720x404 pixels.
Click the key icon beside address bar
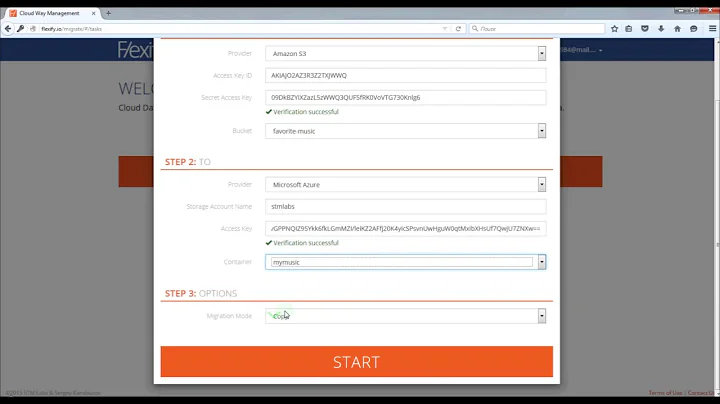pos(21,28)
